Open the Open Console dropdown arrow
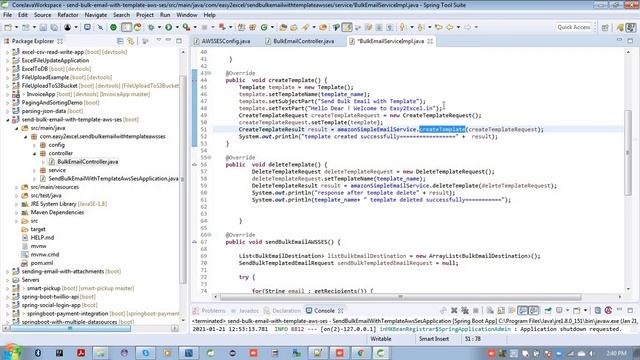The width and height of the screenshot is (640, 360). 585,311
